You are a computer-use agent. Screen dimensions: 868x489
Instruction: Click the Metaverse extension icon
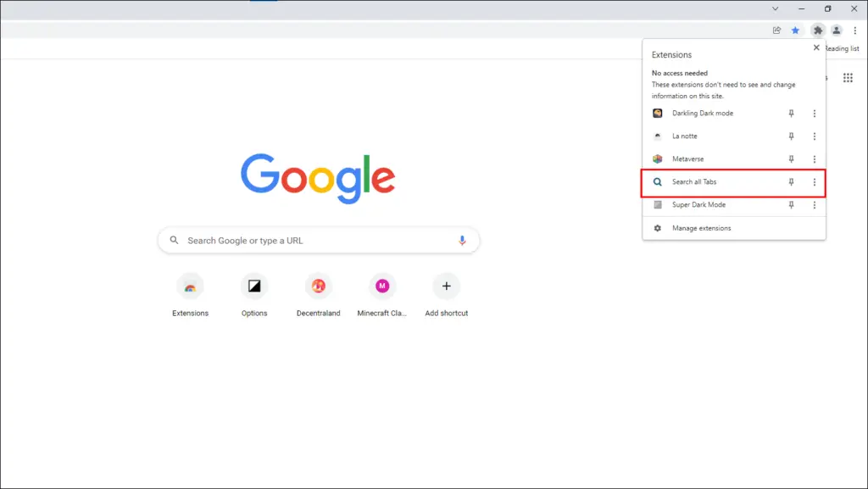657,158
